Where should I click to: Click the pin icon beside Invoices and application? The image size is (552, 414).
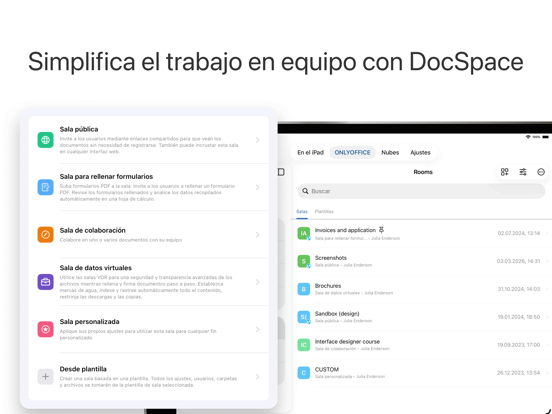click(x=381, y=230)
